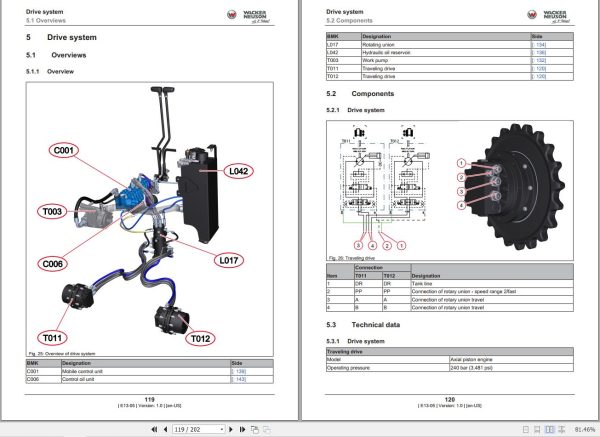Click 'Operating pressure' label cell
This screenshot has width=600, height=437.
click(388, 368)
